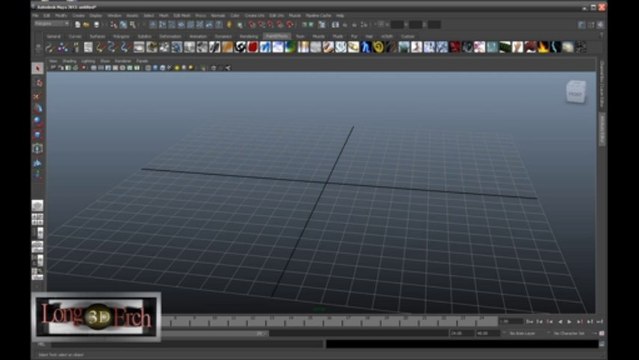Click the Open Scene folder icon
This screenshot has height=360, width=639.
click(86, 25)
